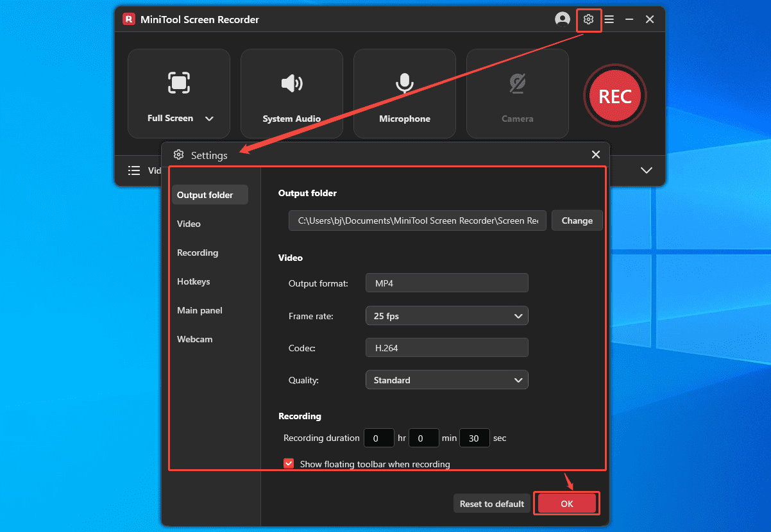The height and width of the screenshot is (532, 771).
Task: Switch to the Video settings tab
Action: pyautogui.click(x=210, y=224)
